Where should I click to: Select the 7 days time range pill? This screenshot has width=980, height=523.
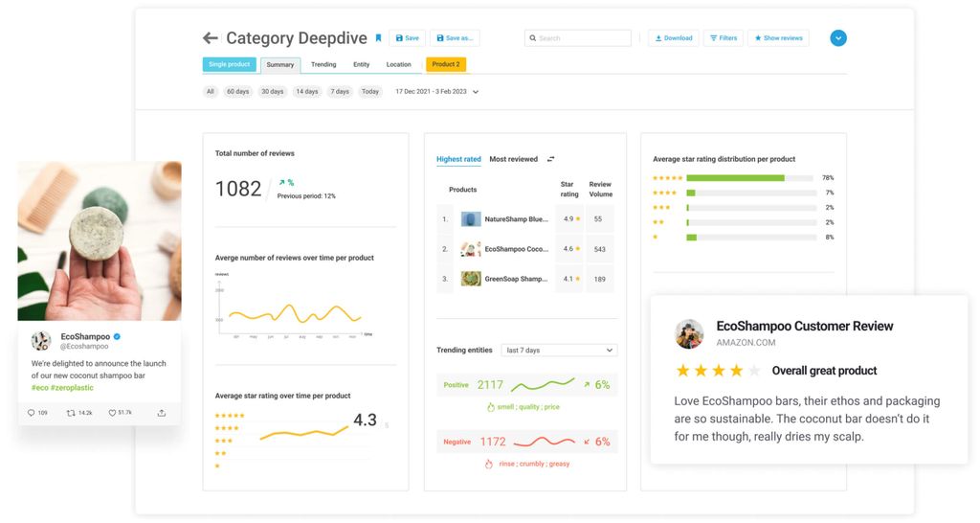339,92
